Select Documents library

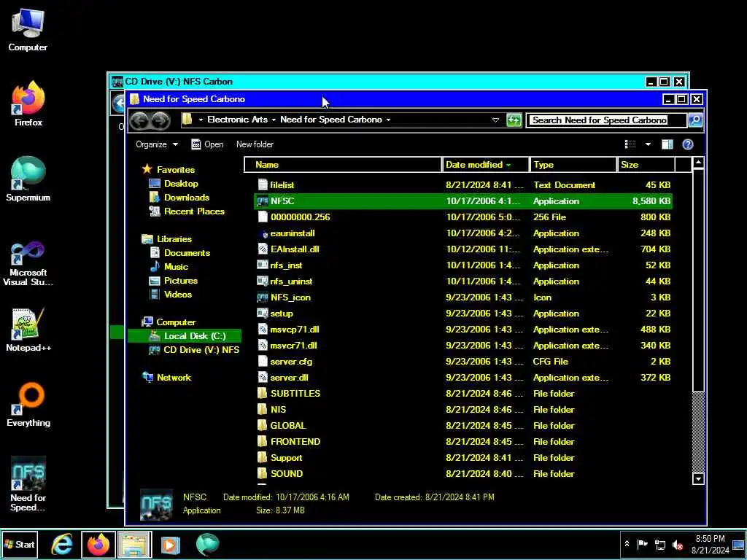(179, 253)
